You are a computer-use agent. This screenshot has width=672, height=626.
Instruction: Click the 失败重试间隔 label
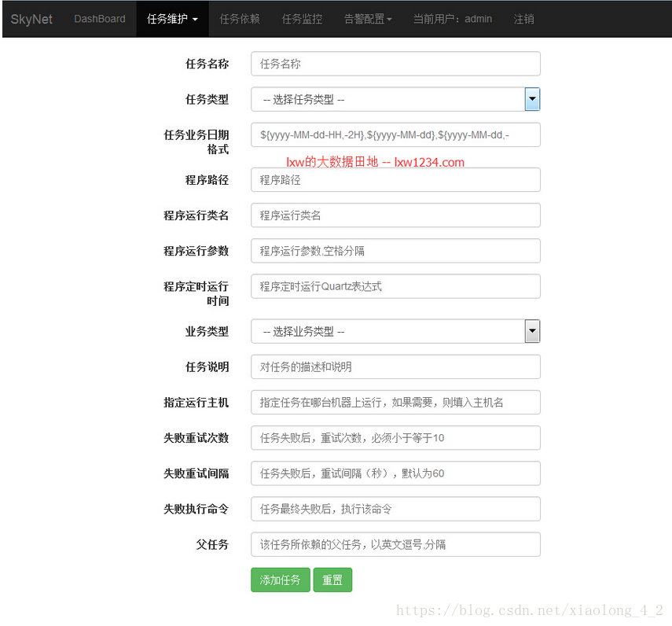196,473
